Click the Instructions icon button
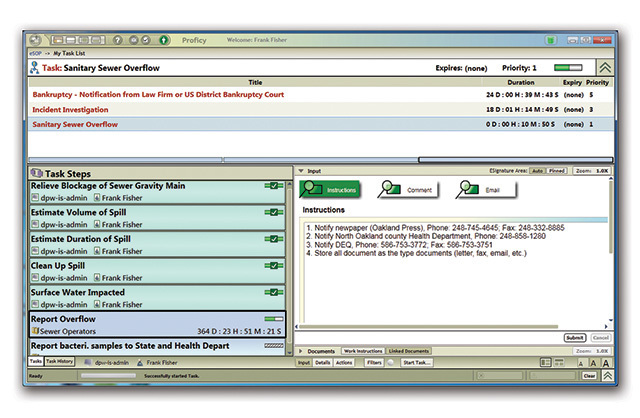The image size is (640, 418). tap(332, 188)
